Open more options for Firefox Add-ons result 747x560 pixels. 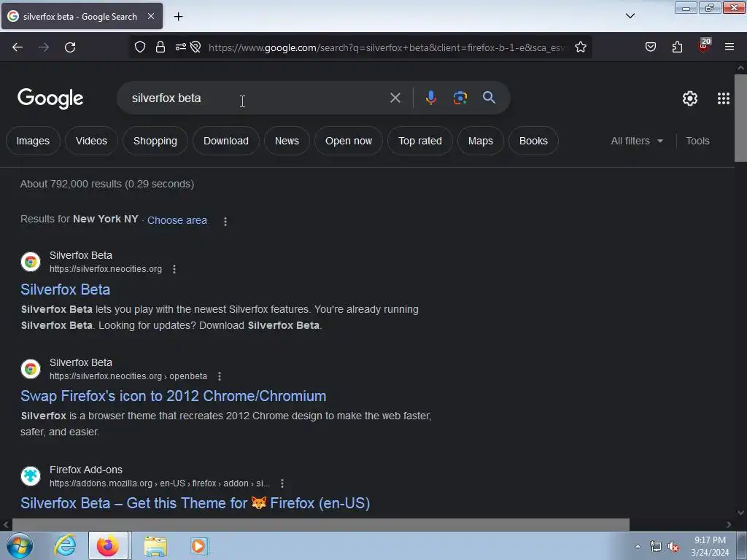click(x=282, y=483)
